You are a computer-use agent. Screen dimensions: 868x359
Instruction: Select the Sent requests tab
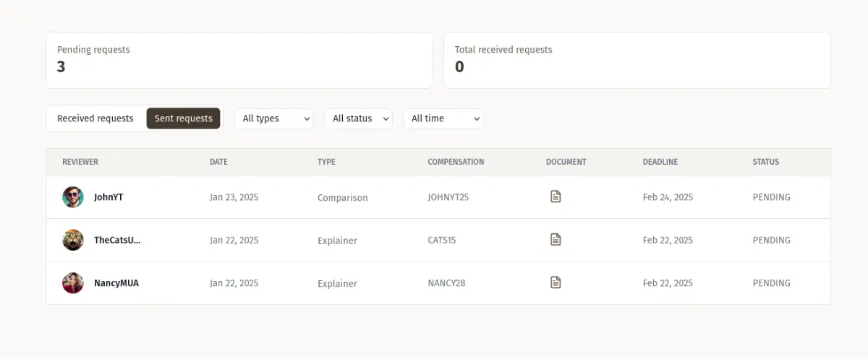point(183,118)
